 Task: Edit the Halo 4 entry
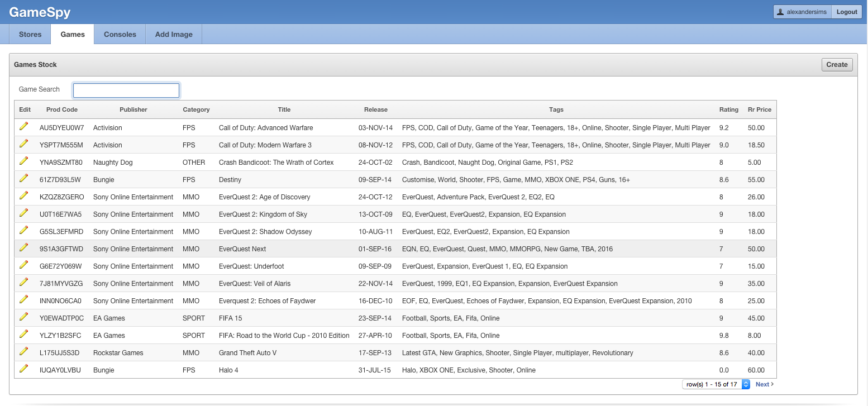[23, 369]
